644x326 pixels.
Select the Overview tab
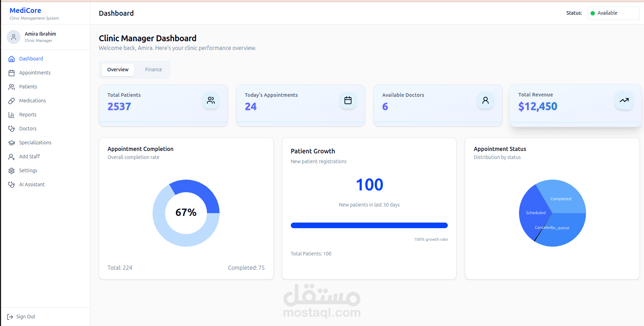point(118,70)
